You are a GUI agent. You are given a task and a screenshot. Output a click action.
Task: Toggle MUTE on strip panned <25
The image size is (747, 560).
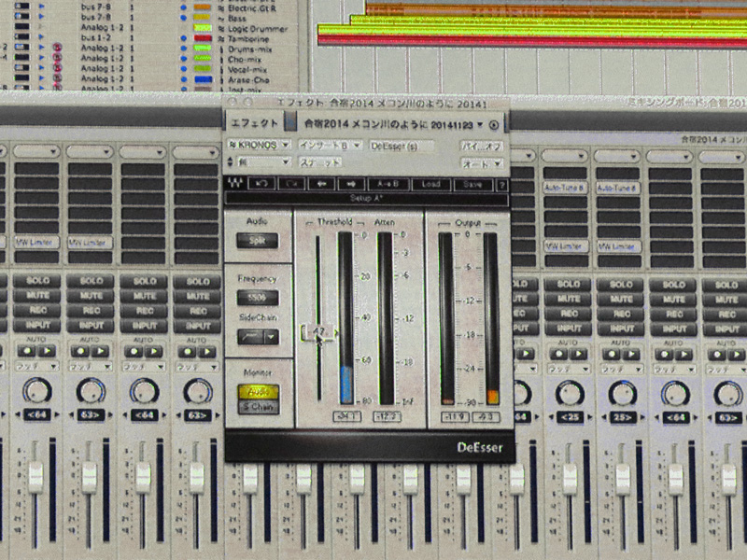tap(569, 300)
